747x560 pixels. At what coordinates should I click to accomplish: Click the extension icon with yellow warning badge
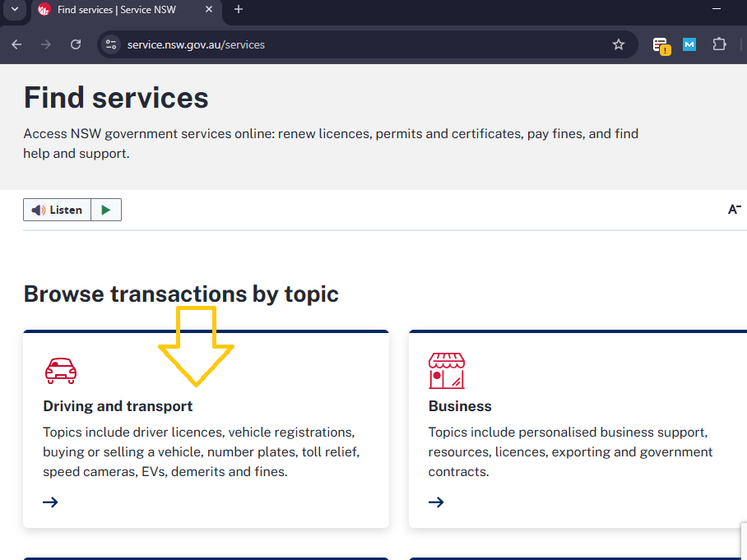(661, 45)
